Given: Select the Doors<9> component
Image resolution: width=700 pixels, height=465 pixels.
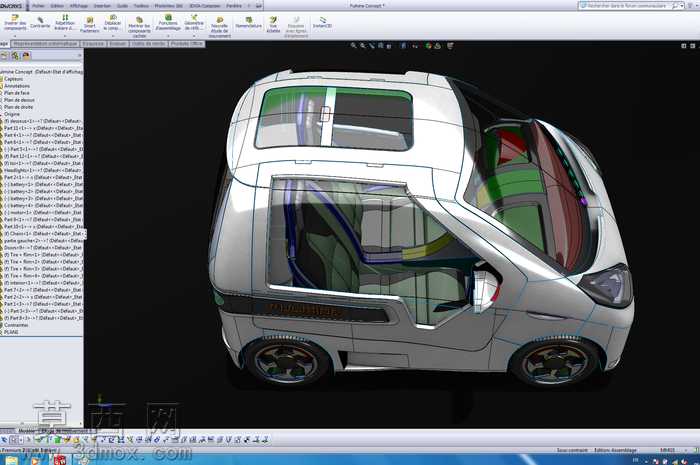Looking at the screenshot, I should (x=43, y=248).
